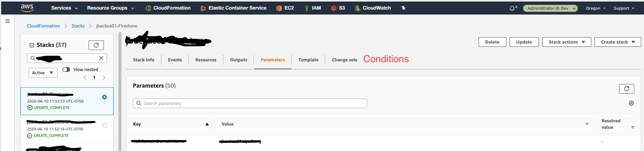Viewport: 644px width, 151px height.
Task: Sort by Value column arrow
Action: [587, 124]
